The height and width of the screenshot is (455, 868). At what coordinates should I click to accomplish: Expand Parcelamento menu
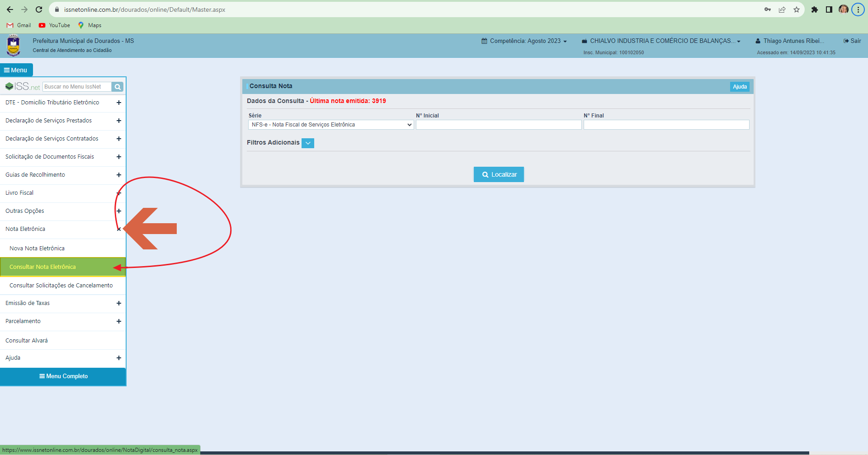pyautogui.click(x=63, y=321)
